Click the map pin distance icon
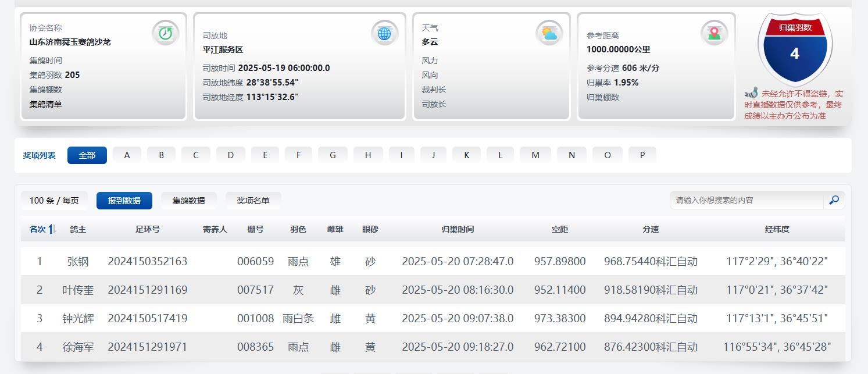The width and height of the screenshot is (868, 374). pyautogui.click(x=714, y=33)
